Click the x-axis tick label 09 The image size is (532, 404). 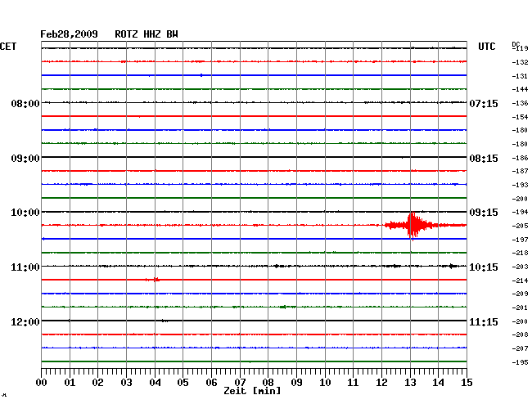296,383
